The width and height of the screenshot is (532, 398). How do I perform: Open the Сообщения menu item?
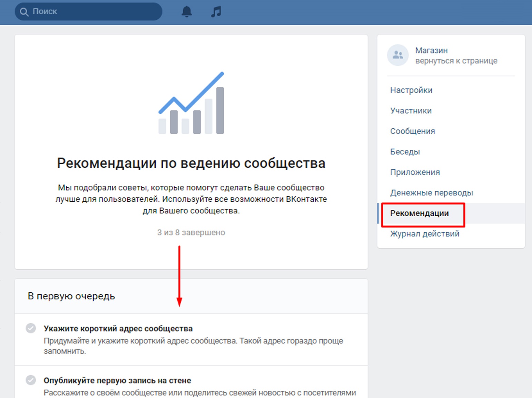412,131
